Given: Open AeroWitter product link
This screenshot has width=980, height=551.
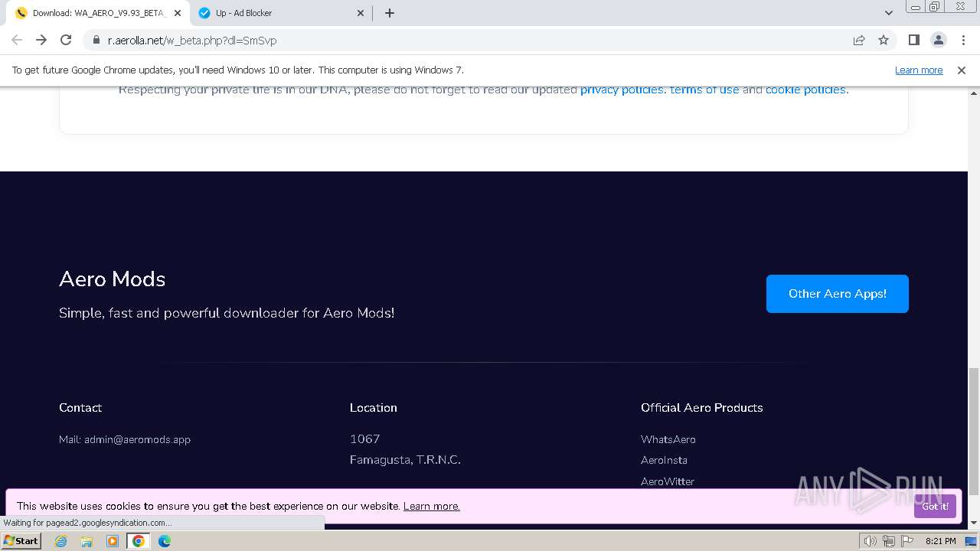Looking at the screenshot, I should [668, 481].
